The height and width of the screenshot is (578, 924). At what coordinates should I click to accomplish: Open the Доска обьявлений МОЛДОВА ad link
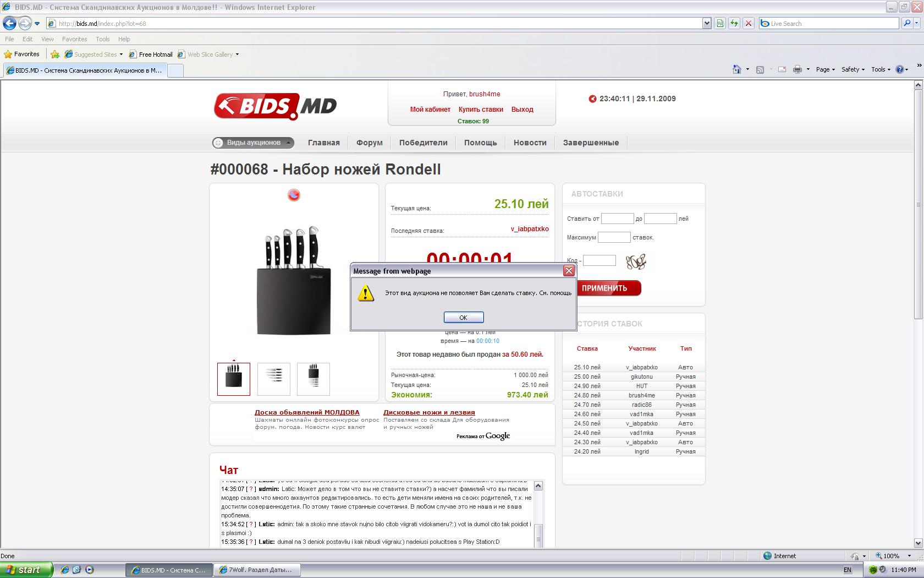pyautogui.click(x=307, y=412)
